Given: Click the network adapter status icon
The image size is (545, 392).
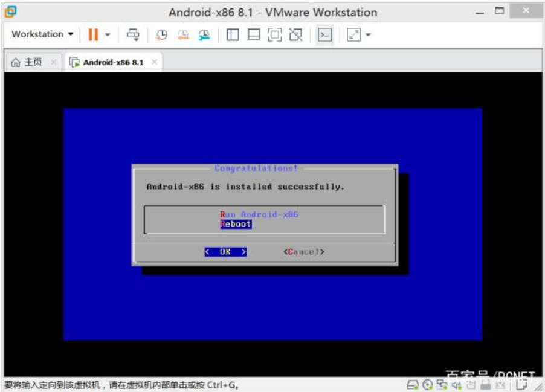Looking at the screenshot, I should tap(442, 384).
